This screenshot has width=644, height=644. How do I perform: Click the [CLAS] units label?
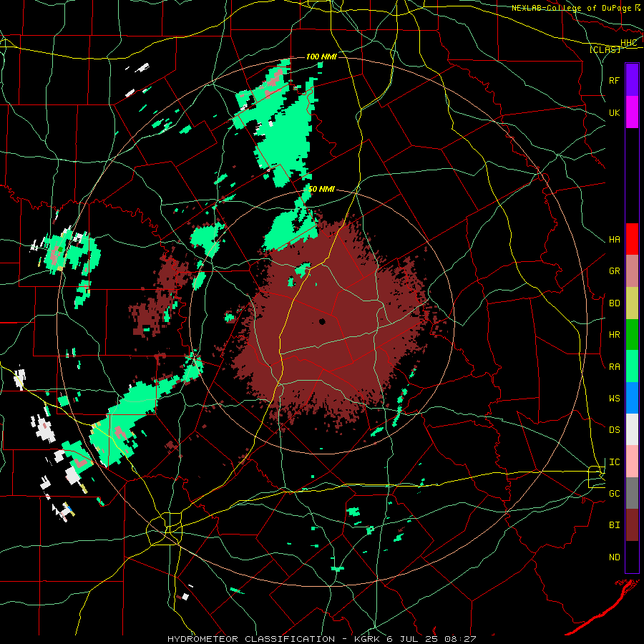(605, 49)
